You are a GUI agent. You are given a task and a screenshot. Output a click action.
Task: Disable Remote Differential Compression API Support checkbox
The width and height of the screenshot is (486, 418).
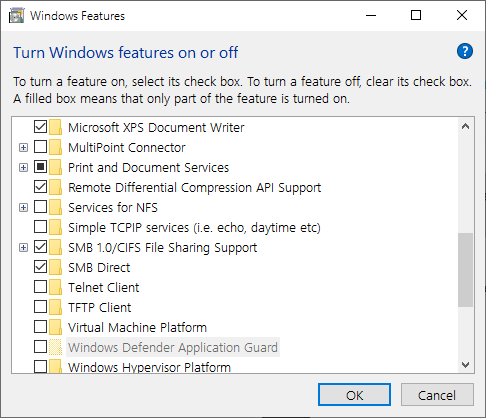40,187
